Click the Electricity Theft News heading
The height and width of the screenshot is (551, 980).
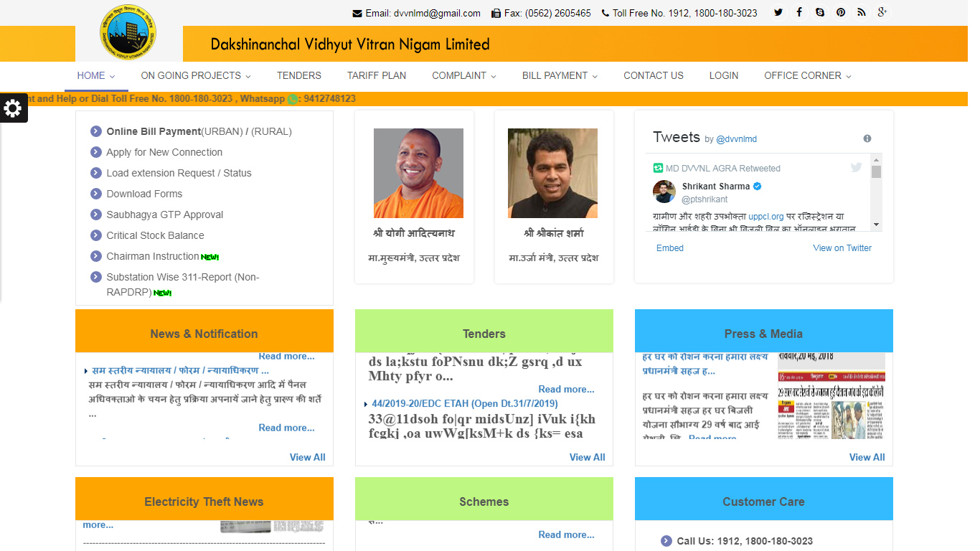pos(204,501)
